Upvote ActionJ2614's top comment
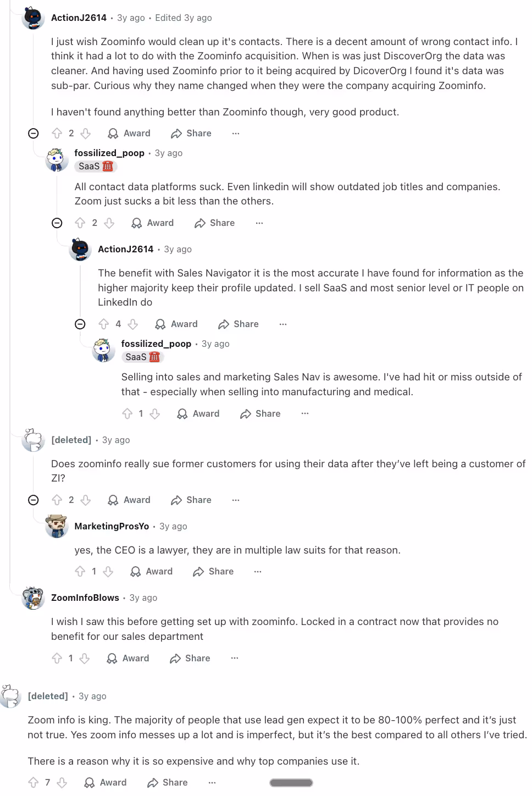The height and width of the screenshot is (796, 532). point(58,133)
